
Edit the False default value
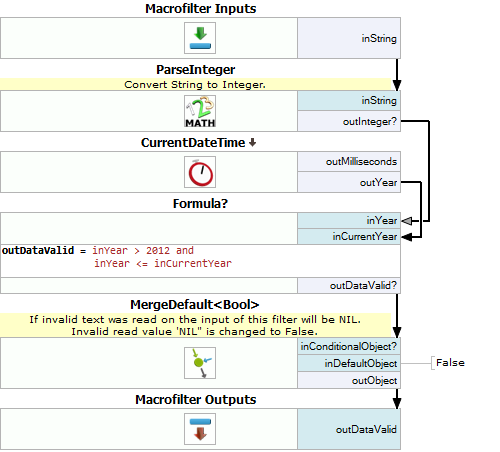(450, 363)
